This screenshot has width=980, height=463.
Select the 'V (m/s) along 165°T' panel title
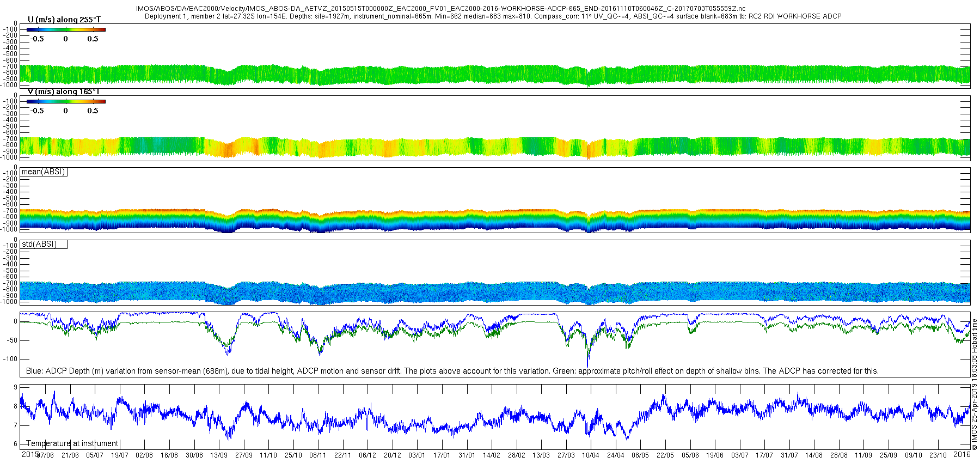point(64,92)
